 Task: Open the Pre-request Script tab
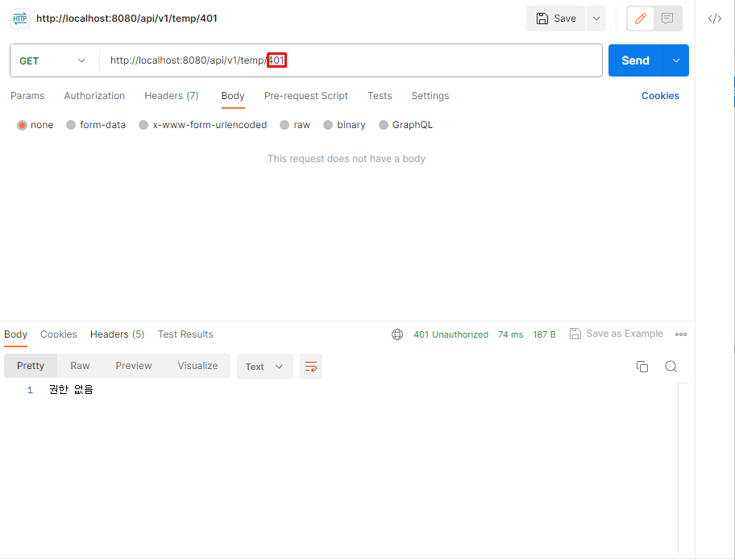[x=306, y=96]
